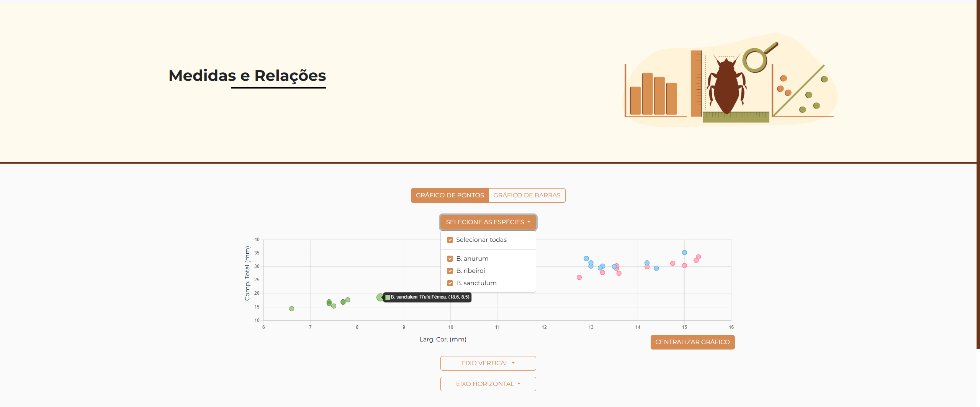The image size is (980, 407).
Task: Click the leftmost green data point on chart
Action: [x=291, y=309]
